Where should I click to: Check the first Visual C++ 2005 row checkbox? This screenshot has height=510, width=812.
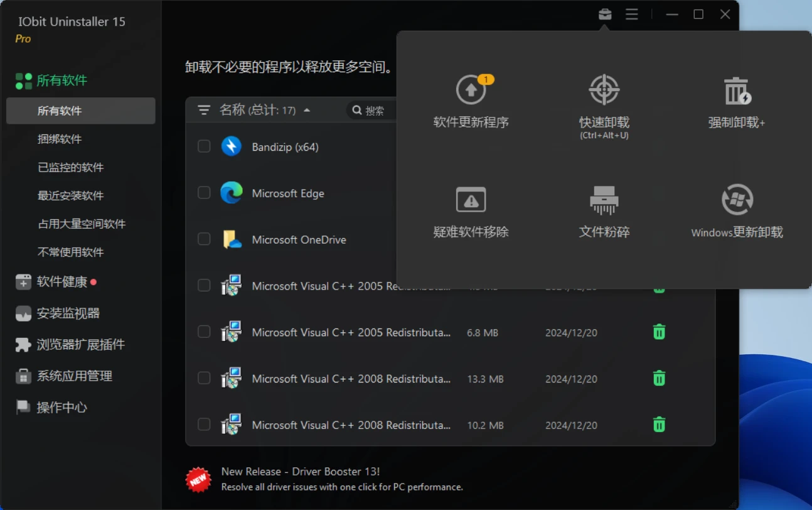point(204,286)
